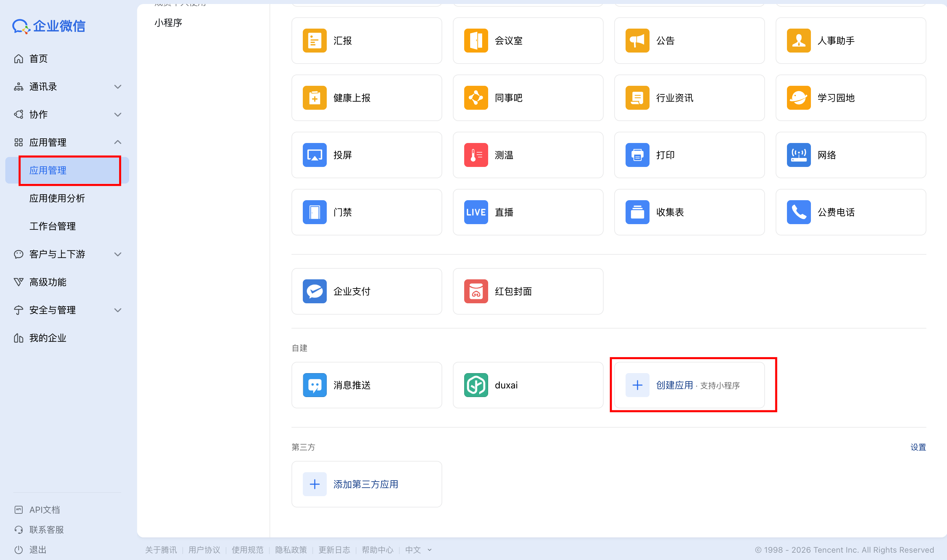Click 添加第三方应用 button
This screenshot has height=560, width=947.
coord(365,484)
